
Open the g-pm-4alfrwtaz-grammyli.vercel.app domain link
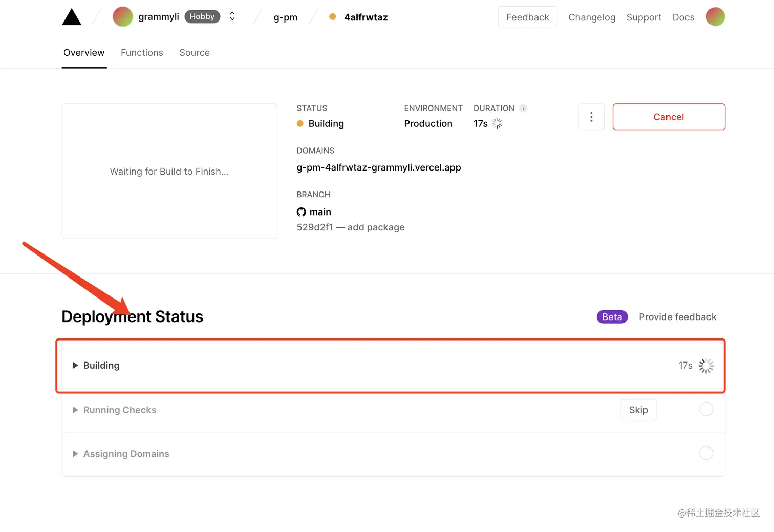click(x=378, y=167)
